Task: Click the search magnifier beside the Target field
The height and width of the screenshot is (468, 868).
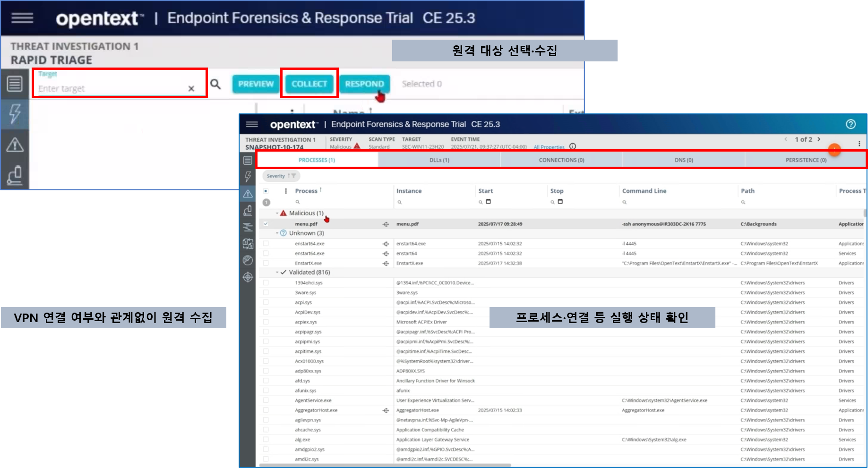Action: pos(215,84)
